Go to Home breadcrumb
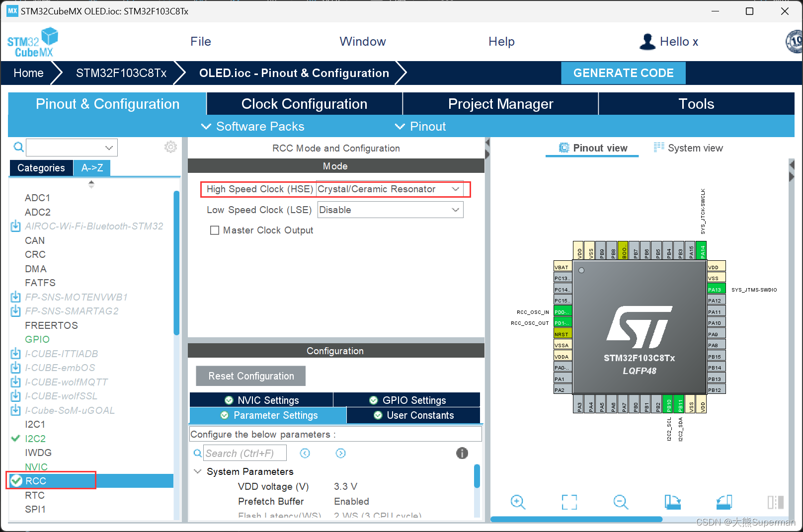The image size is (803, 532). 28,73
